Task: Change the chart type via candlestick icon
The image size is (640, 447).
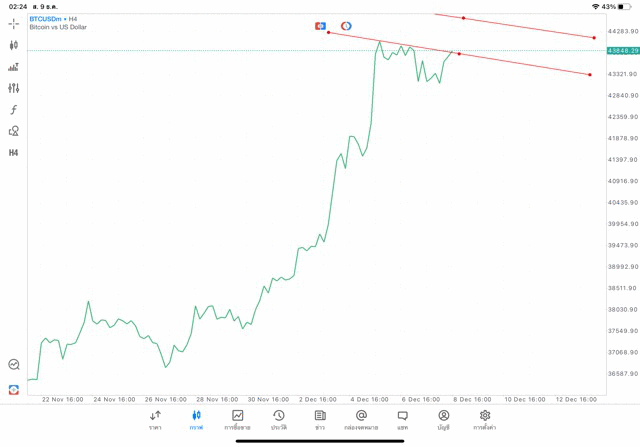Action: pyautogui.click(x=14, y=45)
